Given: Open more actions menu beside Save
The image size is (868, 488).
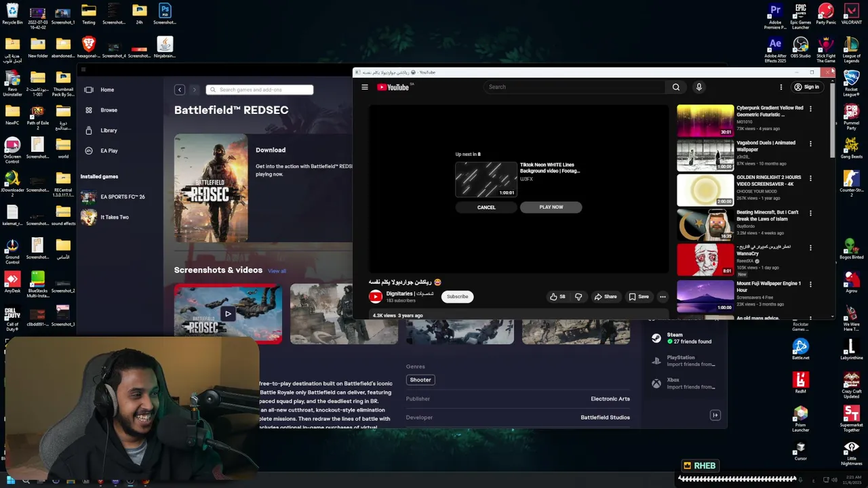Looking at the screenshot, I should [663, 296].
